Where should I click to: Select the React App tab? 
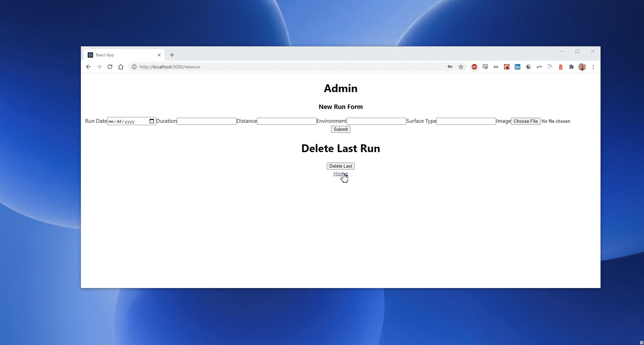point(124,55)
